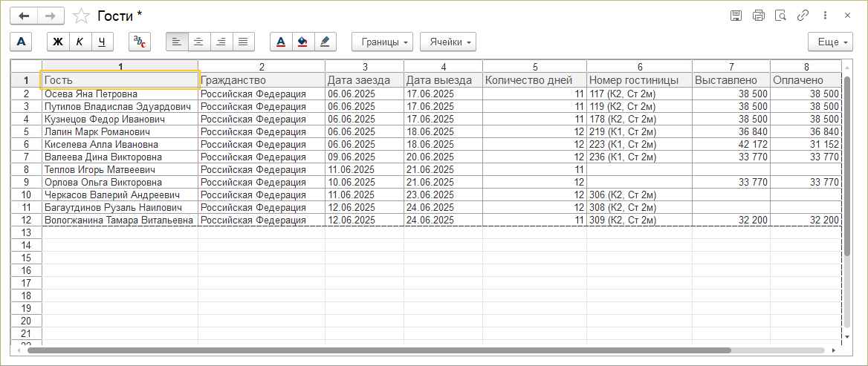Select row header 13

click(26, 233)
